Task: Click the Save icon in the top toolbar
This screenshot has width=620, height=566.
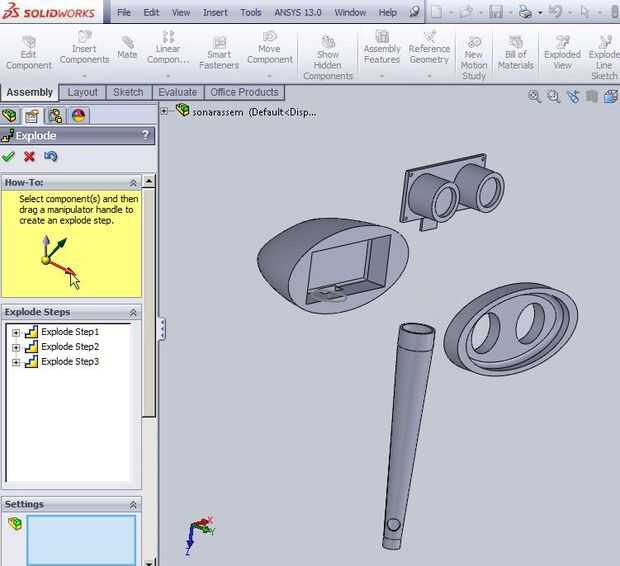Action: click(496, 12)
